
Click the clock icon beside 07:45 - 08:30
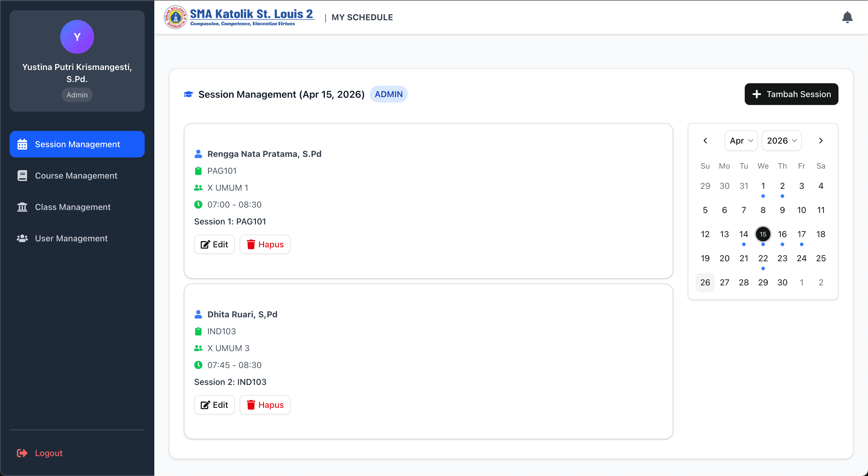(x=198, y=365)
